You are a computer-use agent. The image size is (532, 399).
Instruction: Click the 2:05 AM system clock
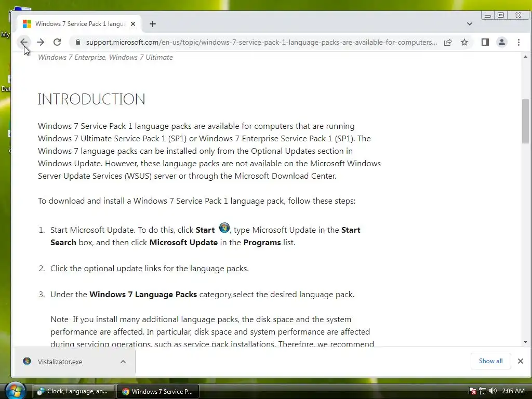point(513,391)
